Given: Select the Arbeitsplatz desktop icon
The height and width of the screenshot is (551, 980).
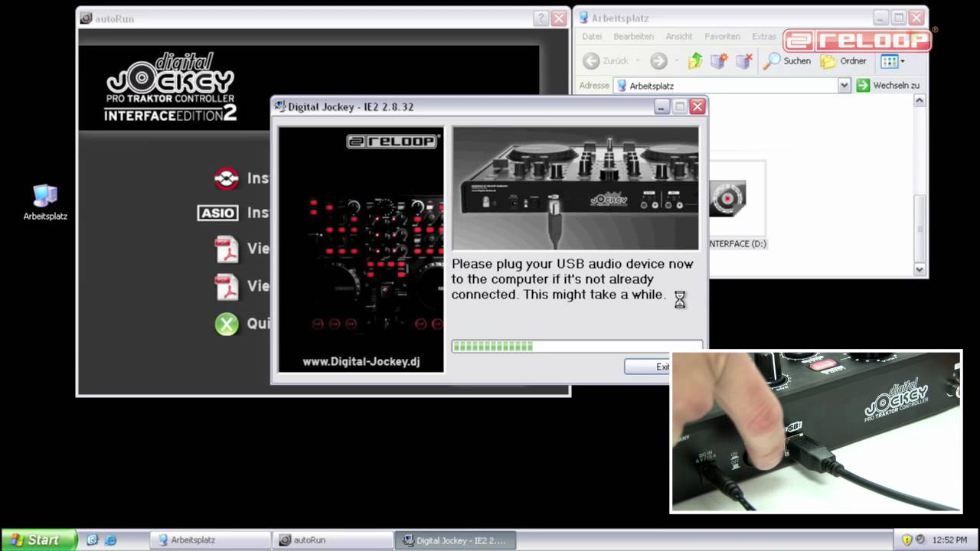Looking at the screenshot, I should [x=45, y=202].
